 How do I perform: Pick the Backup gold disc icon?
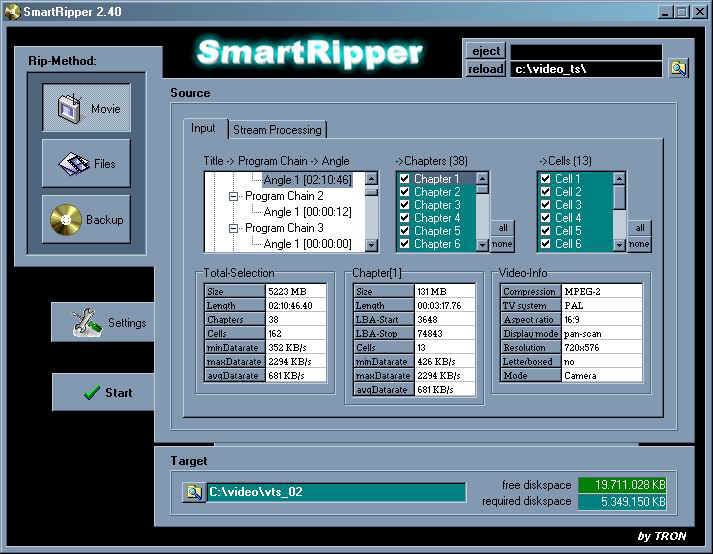tap(66, 220)
